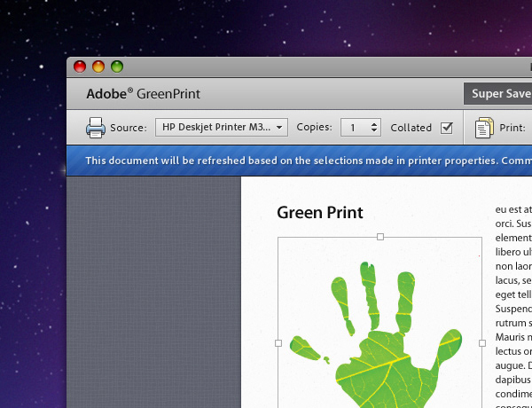Screen dimensions: 532x408
Task: Click the "Collated" label text
Action: coord(411,128)
